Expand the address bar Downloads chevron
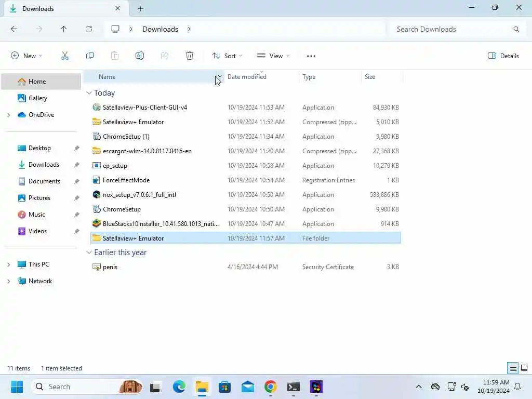 [x=189, y=29]
